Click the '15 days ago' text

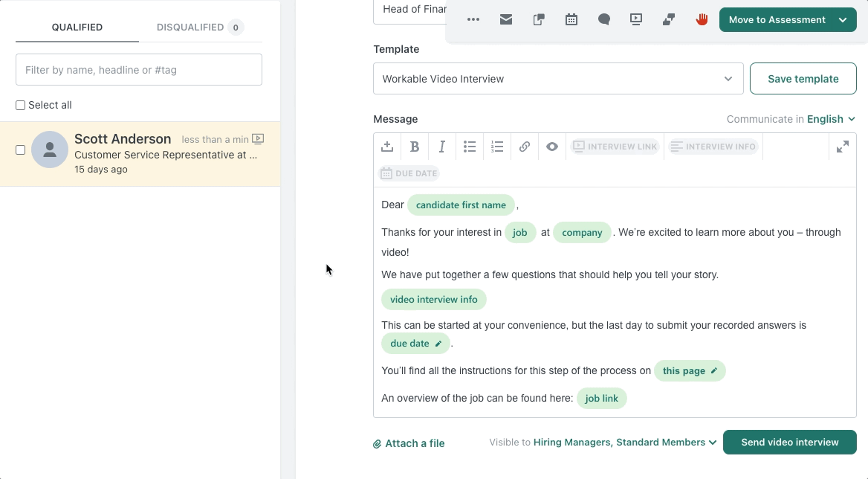click(101, 170)
